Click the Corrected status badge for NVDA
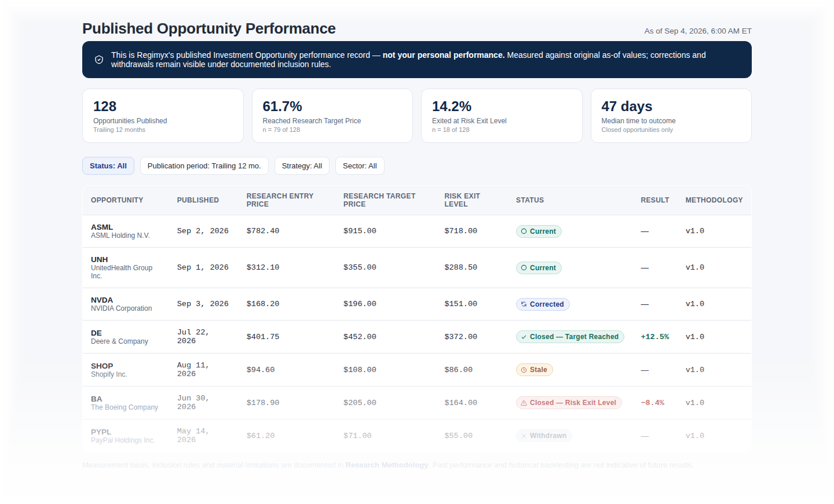834x504 pixels. (543, 304)
